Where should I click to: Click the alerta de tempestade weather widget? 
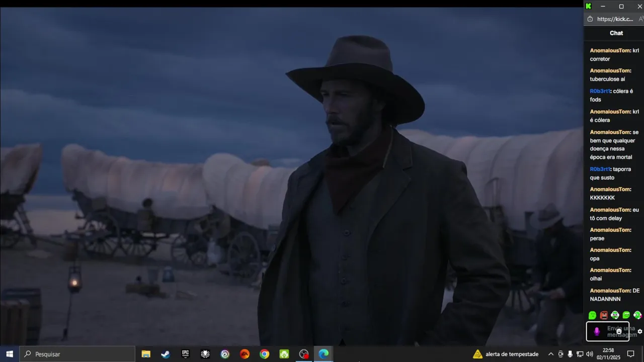point(506,354)
